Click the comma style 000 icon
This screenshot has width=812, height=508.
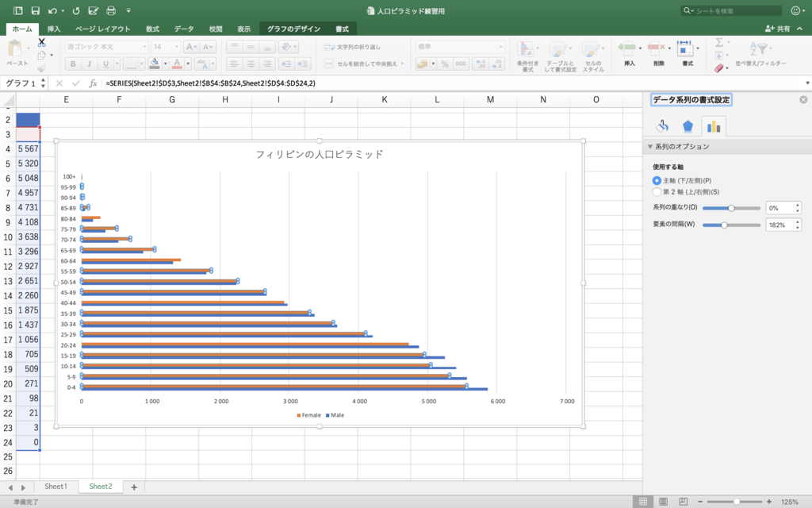coord(461,63)
